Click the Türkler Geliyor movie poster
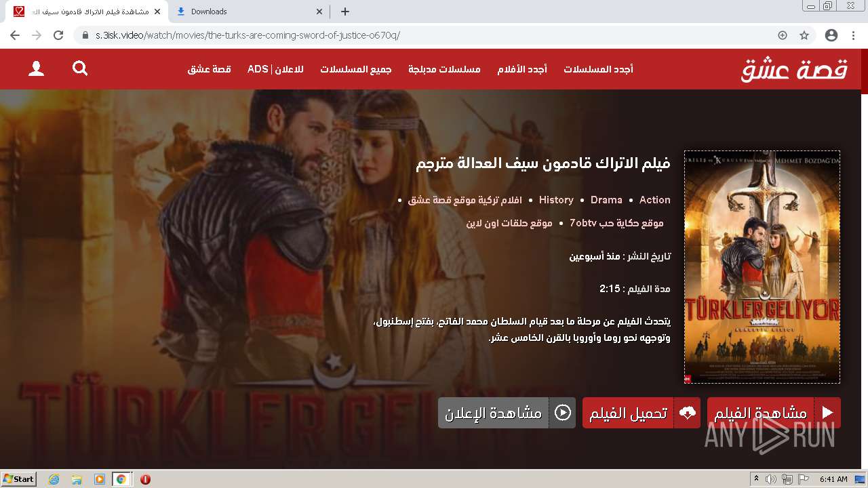 tap(762, 267)
